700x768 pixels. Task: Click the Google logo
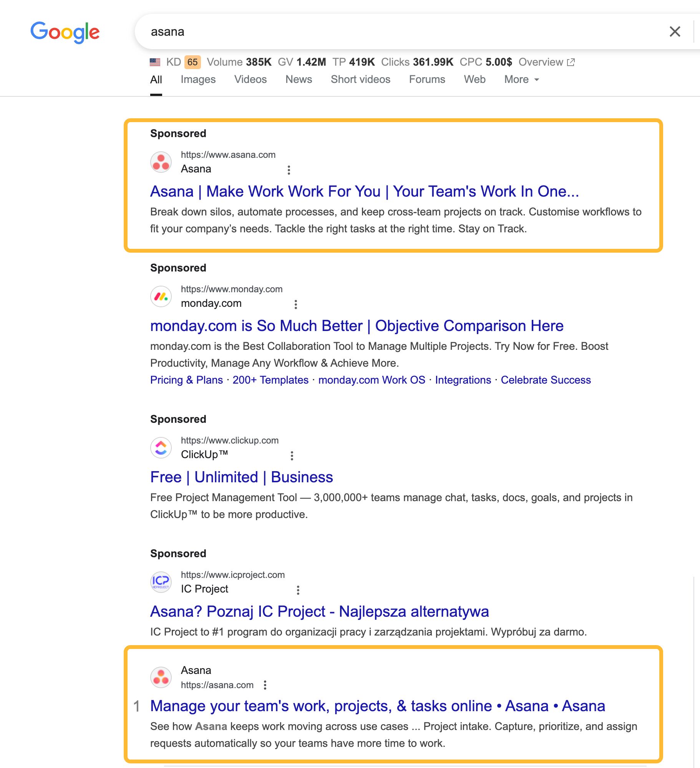point(65,32)
